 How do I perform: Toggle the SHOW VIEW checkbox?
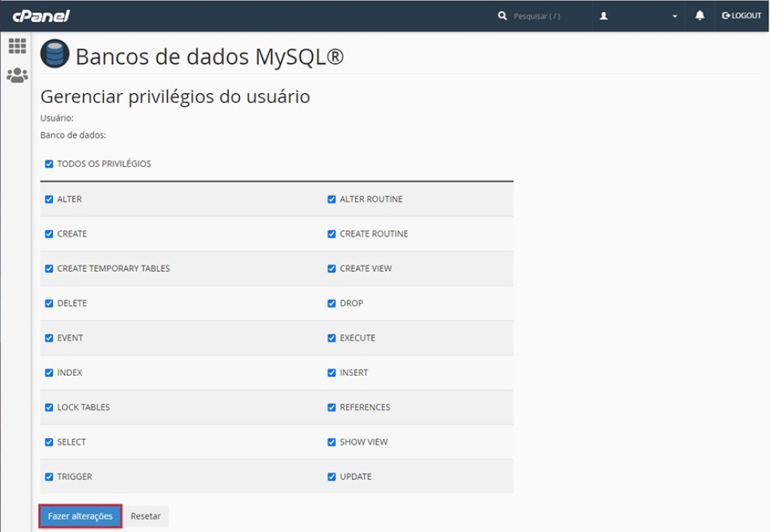(332, 442)
